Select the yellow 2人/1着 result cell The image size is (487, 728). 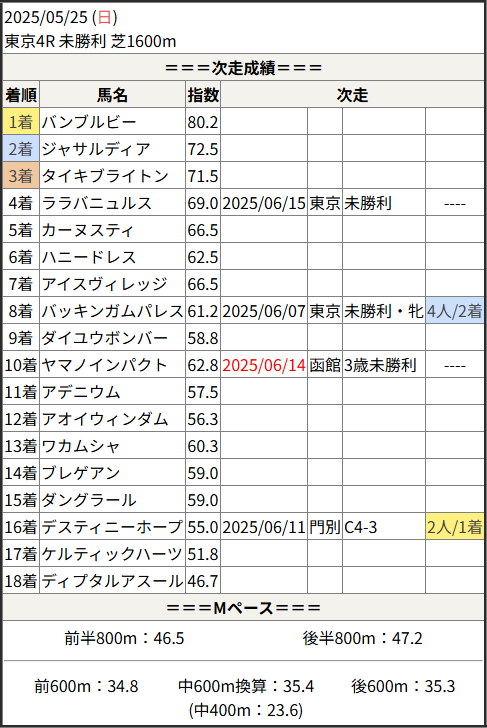pyautogui.click(x=455, y=526)
